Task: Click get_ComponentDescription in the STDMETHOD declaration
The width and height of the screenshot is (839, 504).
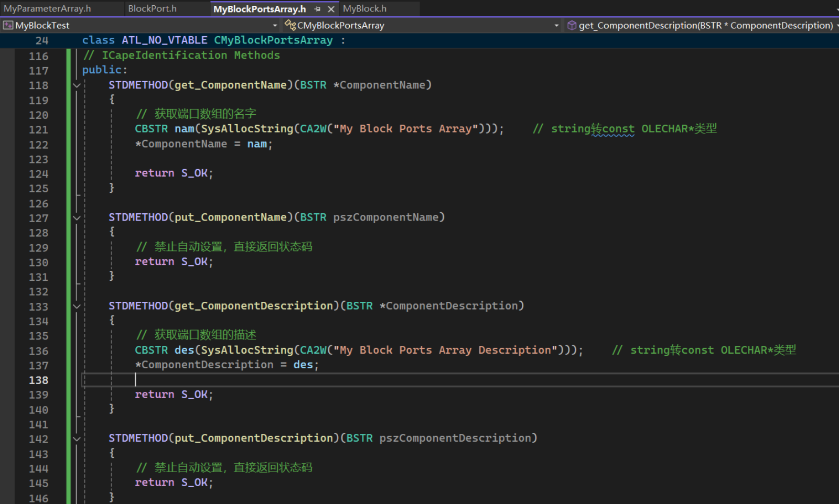Action: point(253,306)
